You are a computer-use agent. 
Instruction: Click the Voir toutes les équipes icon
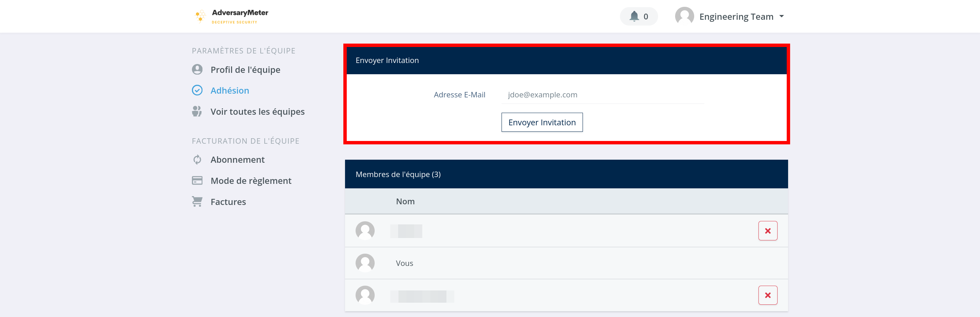197,111
